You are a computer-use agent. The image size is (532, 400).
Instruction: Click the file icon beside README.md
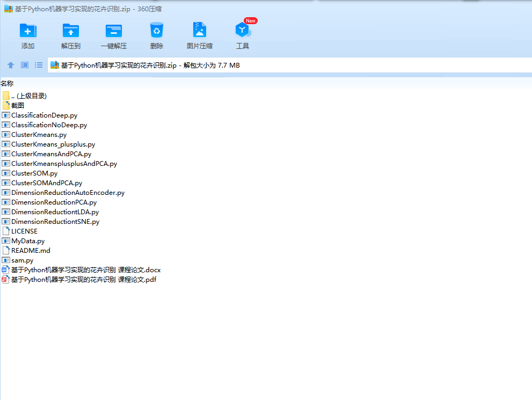(6, 251)
